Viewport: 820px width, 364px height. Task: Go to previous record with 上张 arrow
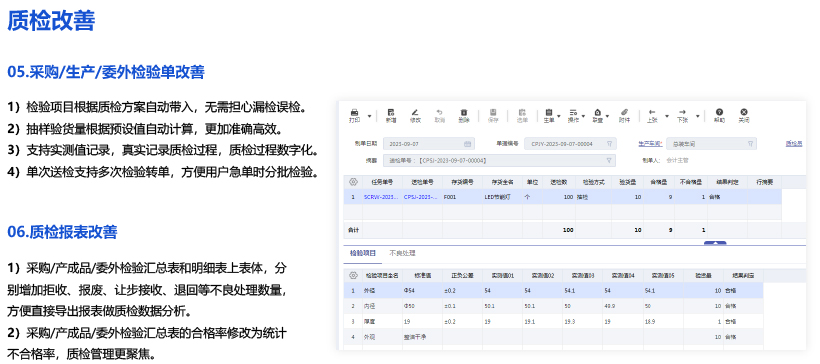[x=652, y=112]
